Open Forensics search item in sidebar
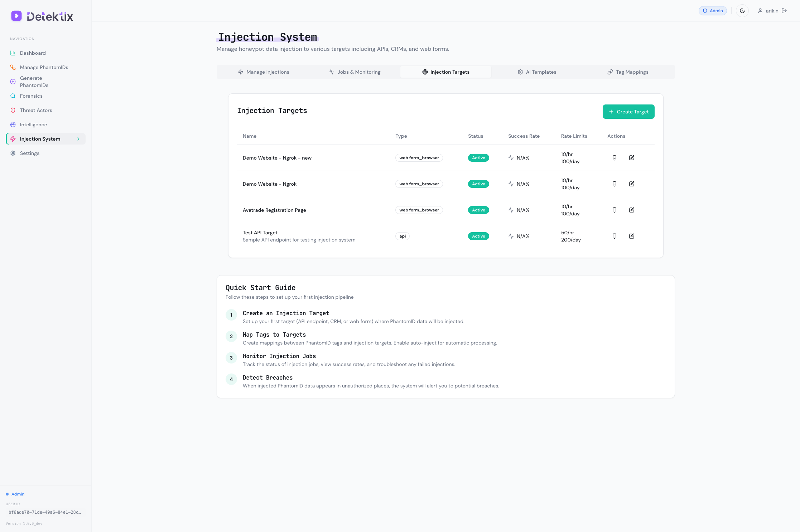 (31, 96)
